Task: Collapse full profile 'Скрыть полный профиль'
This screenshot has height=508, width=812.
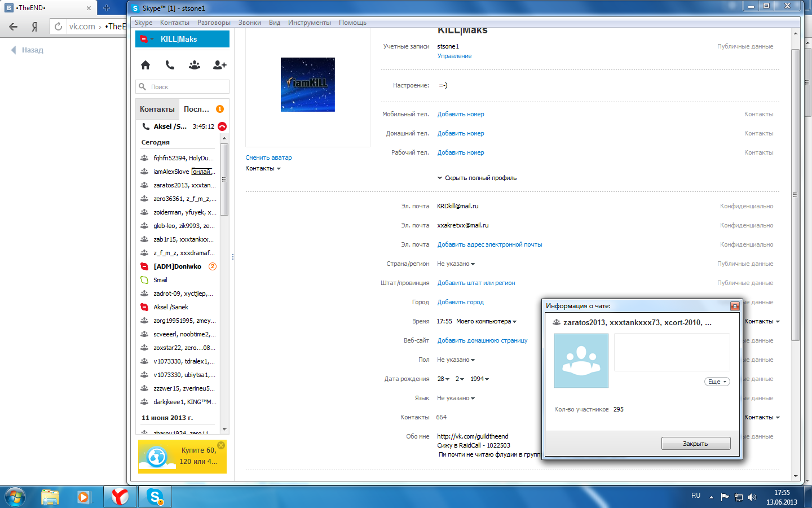Action: tap(477, 178)
